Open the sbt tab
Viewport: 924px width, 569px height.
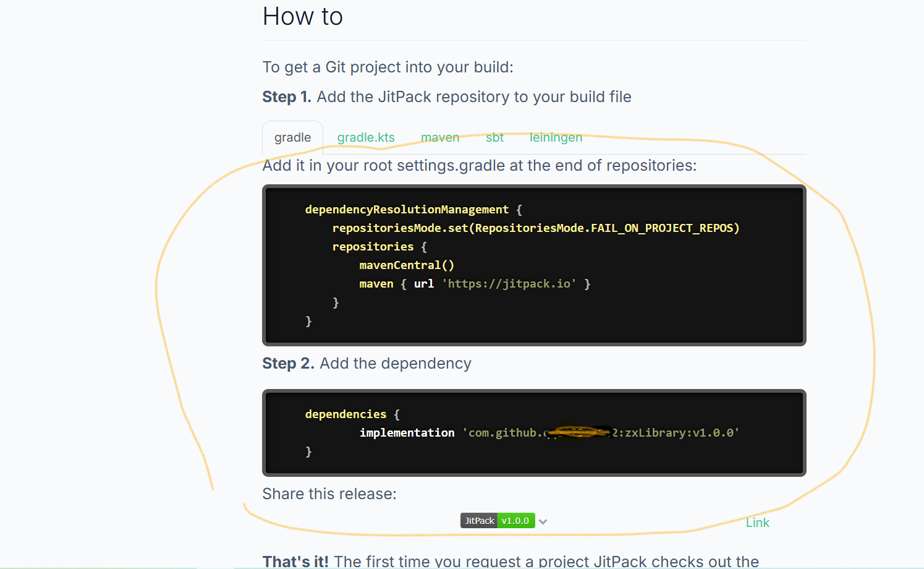click(x=494, y=137)
